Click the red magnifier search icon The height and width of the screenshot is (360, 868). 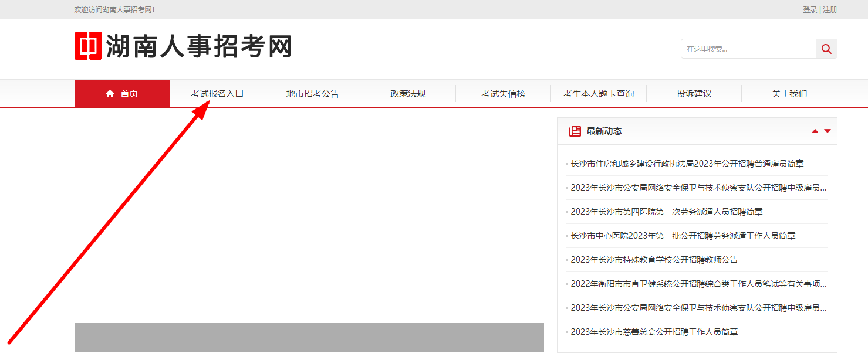pos(826,49)
